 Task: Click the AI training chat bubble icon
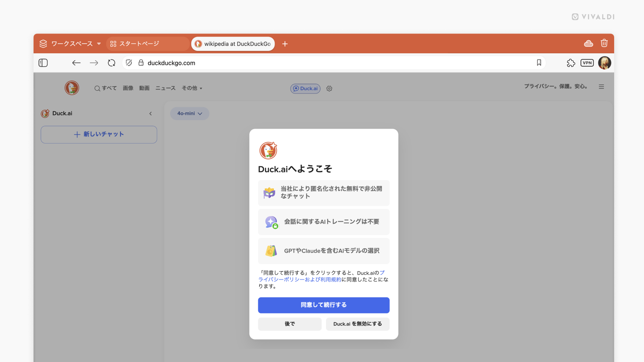pyautogui.click(x=272, y=222)
